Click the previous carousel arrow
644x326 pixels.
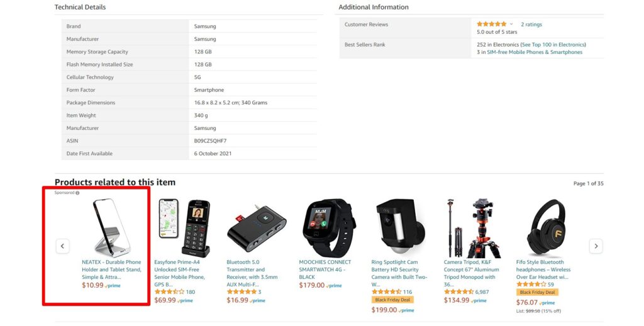(62, 246)
